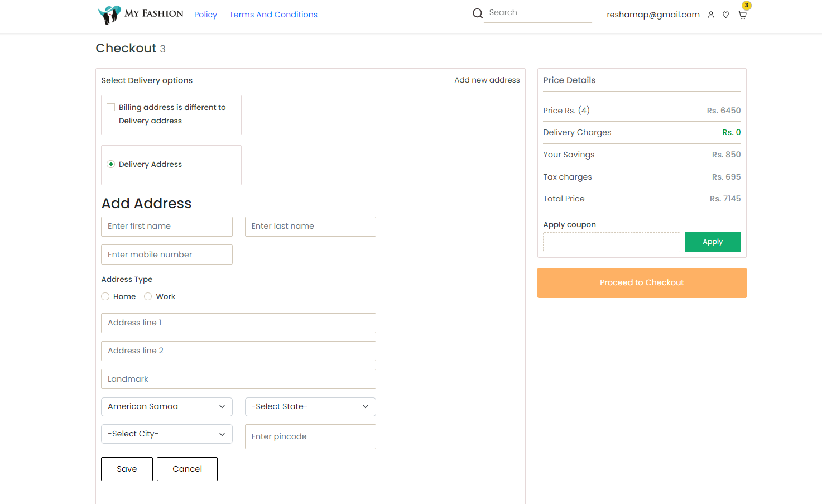Image resolution: width=822 pixels, height=504 pixels.
Task: Focus the Search field
Action: [538, 13]
